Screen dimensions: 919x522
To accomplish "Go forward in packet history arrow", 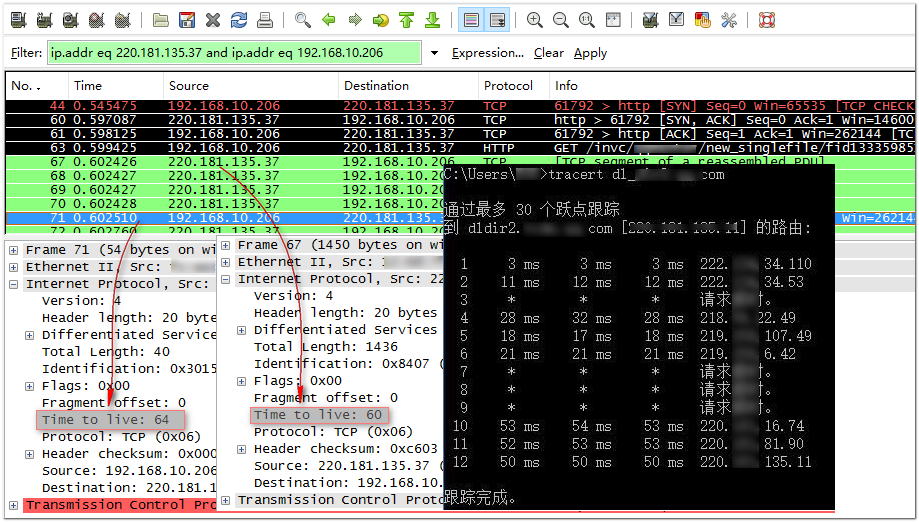I will click(x=355, y=21).
